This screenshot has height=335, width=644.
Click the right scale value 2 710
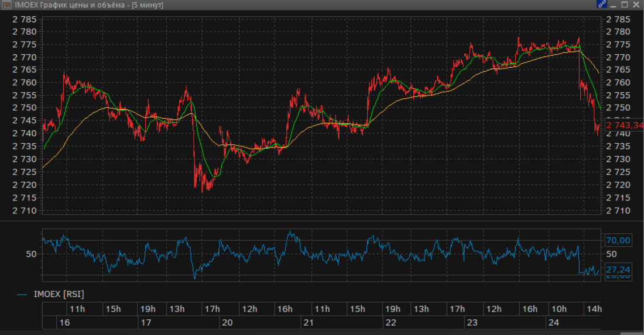click(x=618, y=210)
